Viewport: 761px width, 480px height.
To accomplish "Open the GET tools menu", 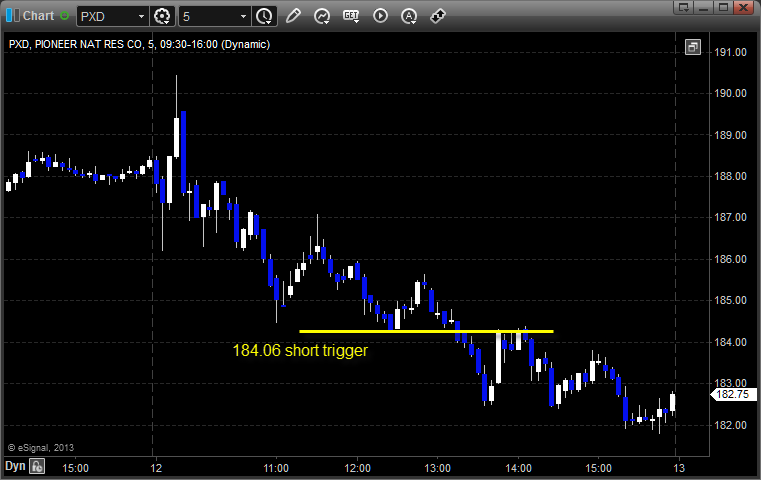I will point(351,16).
